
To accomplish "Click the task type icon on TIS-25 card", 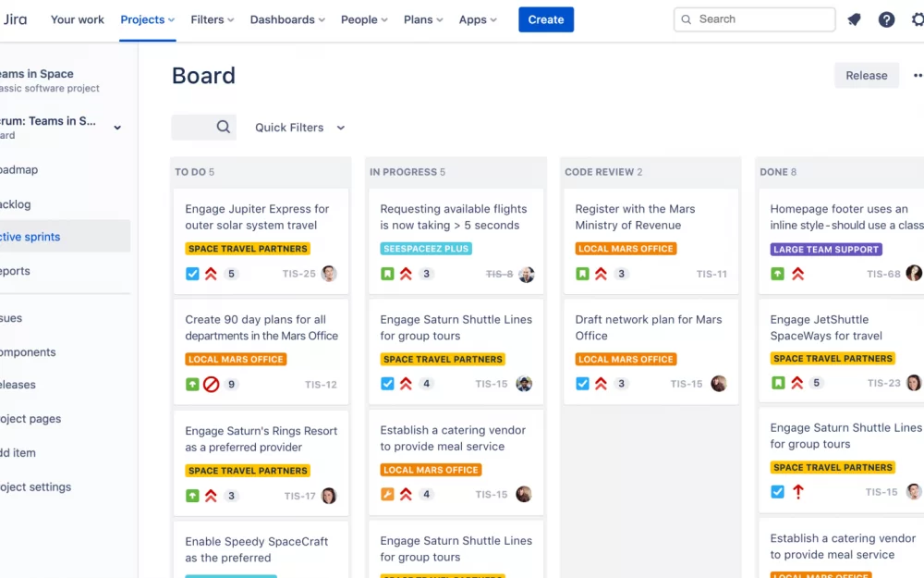I will (x=193, y=274).
